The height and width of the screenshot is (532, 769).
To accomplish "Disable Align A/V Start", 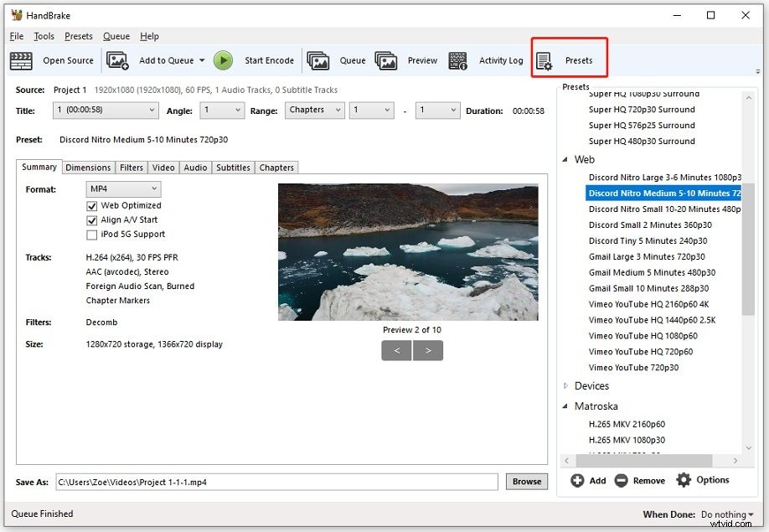I will pos(92,220).
